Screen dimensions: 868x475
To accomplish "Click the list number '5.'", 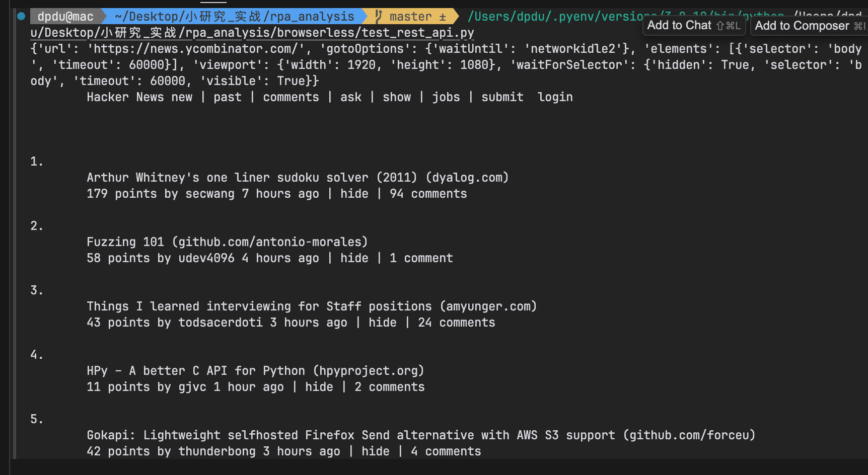I will click(37, 419).
